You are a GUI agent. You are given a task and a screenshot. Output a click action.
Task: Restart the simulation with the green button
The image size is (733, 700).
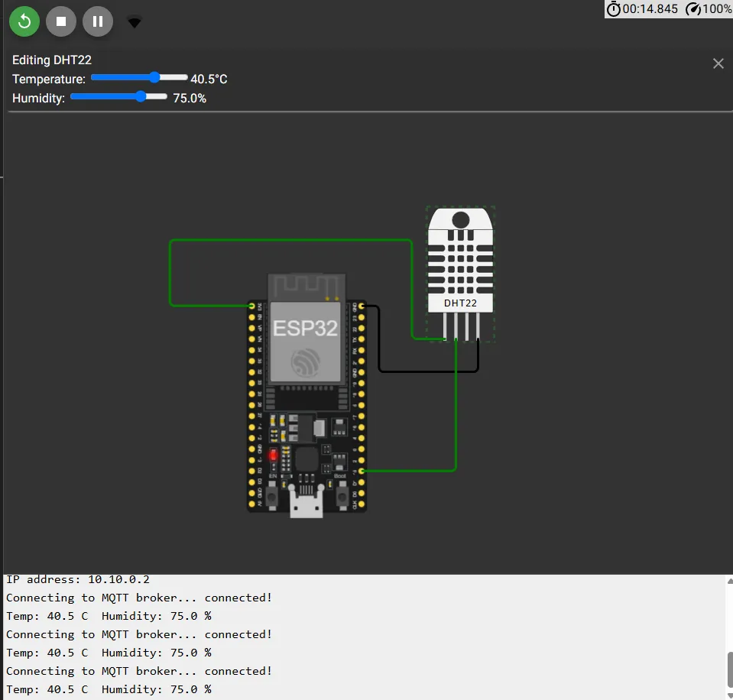[x=24, y=21]
